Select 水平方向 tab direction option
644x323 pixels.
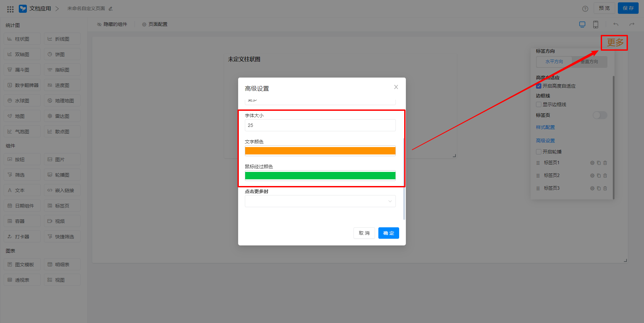coord(554,62)
